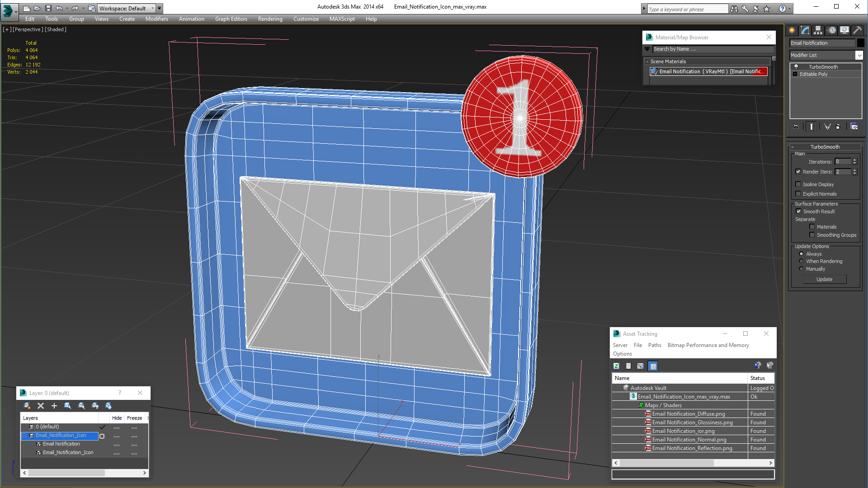Open Bitmap Performance and Memory menu
This screenshot has width=868, height=488.
click(x=708, y=345)
